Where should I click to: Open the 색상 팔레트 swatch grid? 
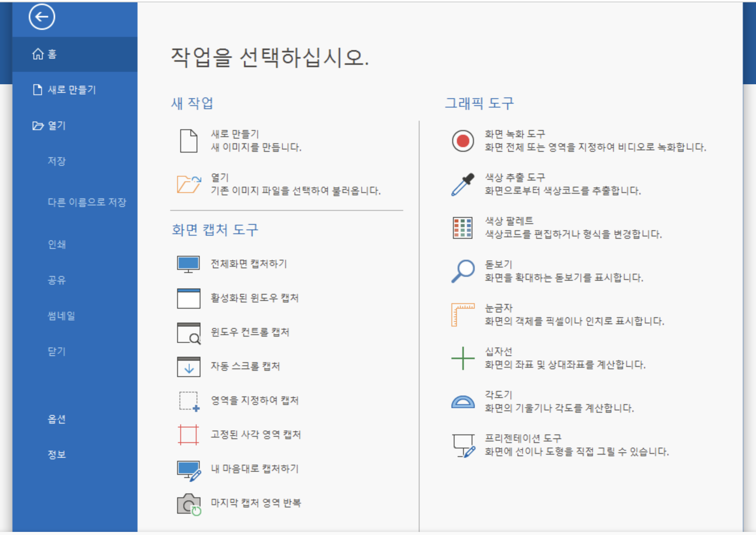click(463, 227)
